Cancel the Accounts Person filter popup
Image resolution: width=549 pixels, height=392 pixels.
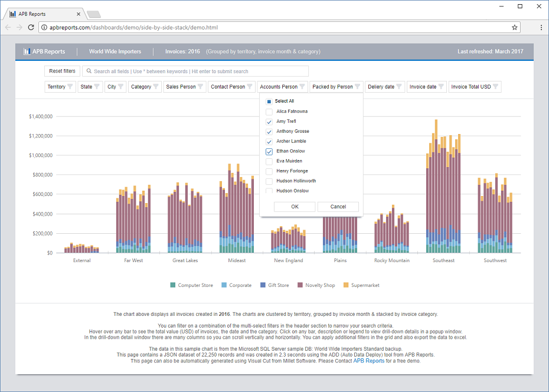pos(338,207)
